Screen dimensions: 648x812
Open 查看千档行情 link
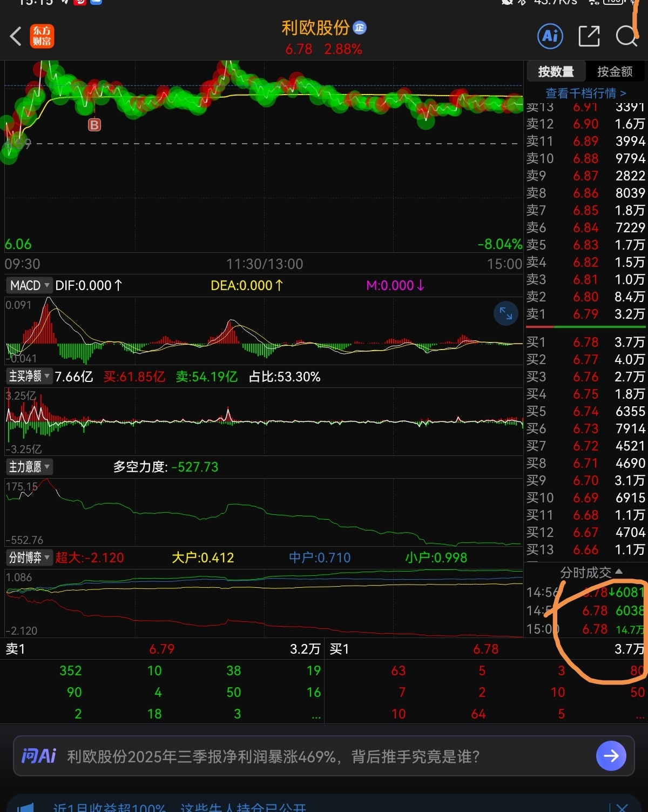point(586,93)
